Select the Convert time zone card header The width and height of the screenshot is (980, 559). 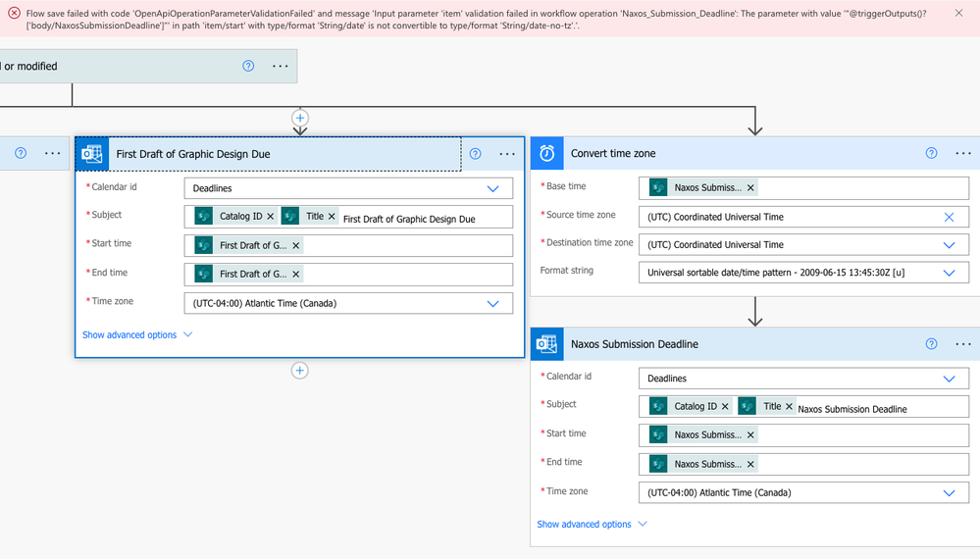[755, 153]
